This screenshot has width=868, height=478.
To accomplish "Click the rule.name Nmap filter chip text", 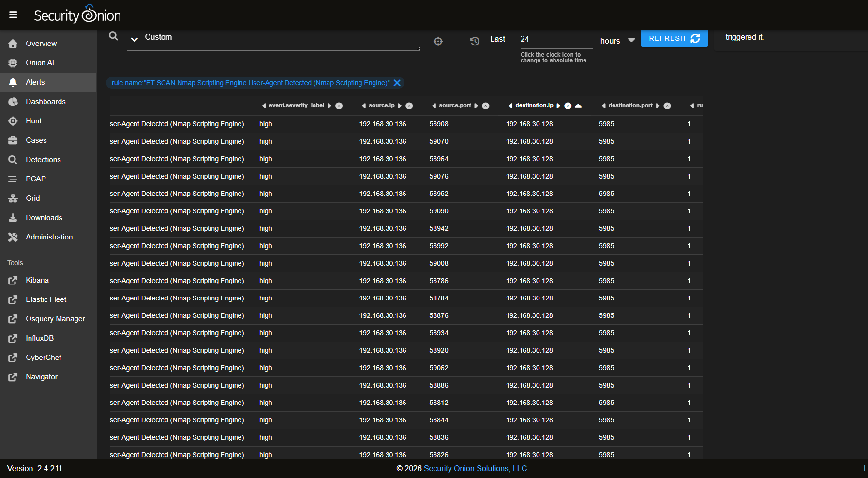I will point(251,83).
